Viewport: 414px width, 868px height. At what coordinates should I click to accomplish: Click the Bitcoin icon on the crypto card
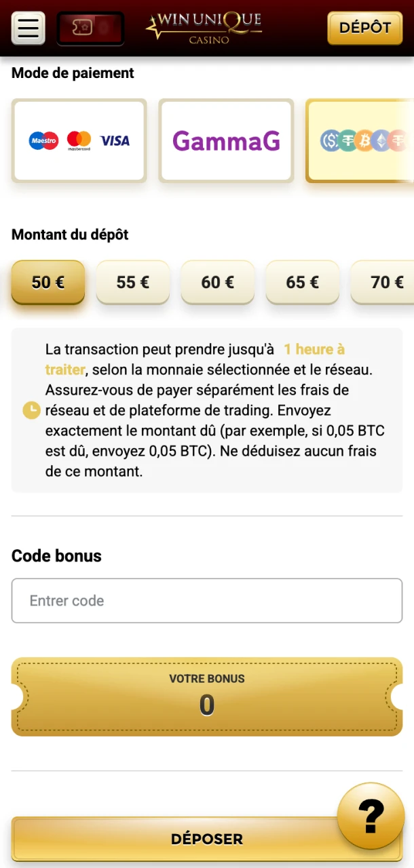click(364, 140)
